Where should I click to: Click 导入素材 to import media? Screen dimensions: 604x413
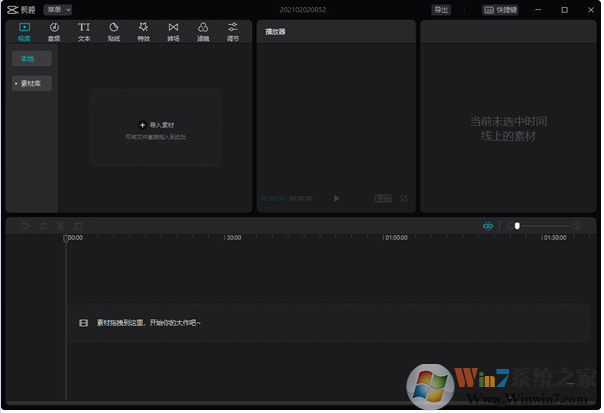[156, 125]
